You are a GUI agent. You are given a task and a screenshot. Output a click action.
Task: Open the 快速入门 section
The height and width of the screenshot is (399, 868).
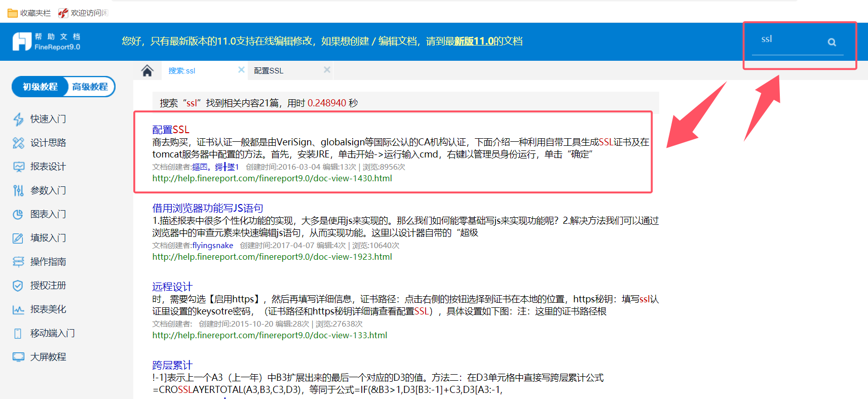(x=48, y=119)
